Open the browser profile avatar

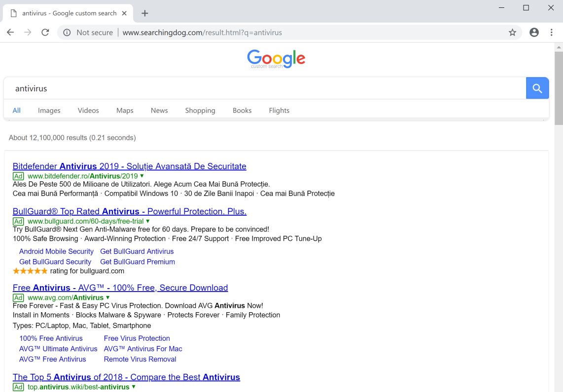[534, 32]
